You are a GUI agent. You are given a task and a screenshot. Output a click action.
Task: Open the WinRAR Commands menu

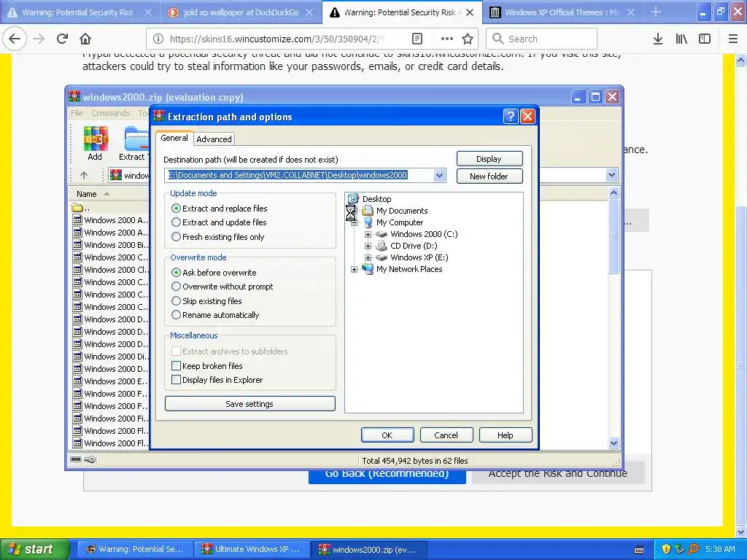[110, 113]
